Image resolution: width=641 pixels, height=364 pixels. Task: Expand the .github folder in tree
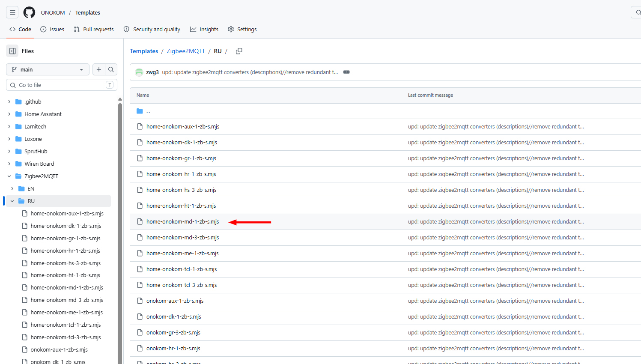[9, 102]
